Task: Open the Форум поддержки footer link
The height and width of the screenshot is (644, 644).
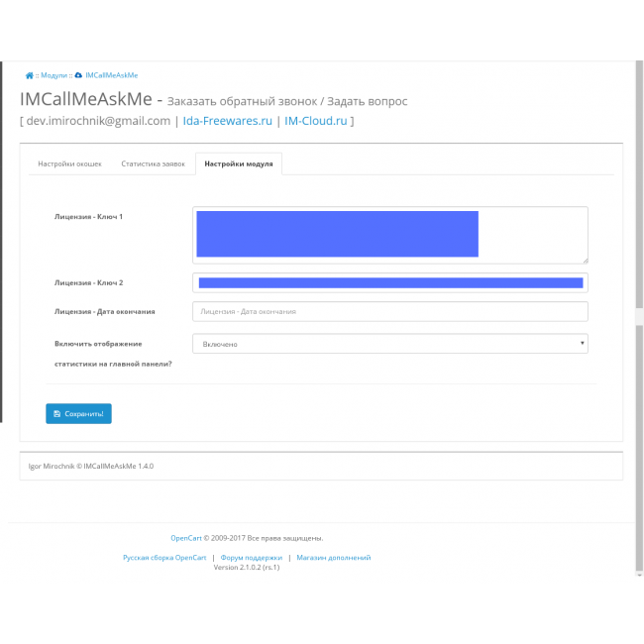Action: (x=252, y=558)
